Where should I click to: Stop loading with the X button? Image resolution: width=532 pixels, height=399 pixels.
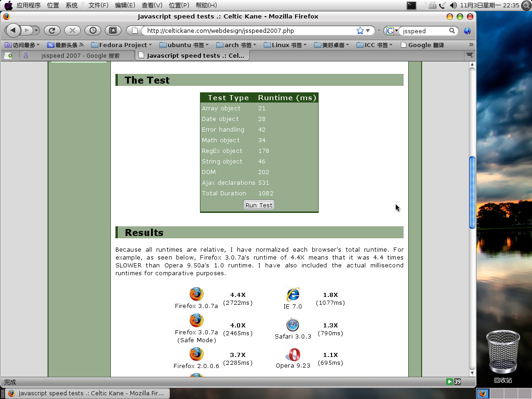pyautogui.click(x=72, y=30)
